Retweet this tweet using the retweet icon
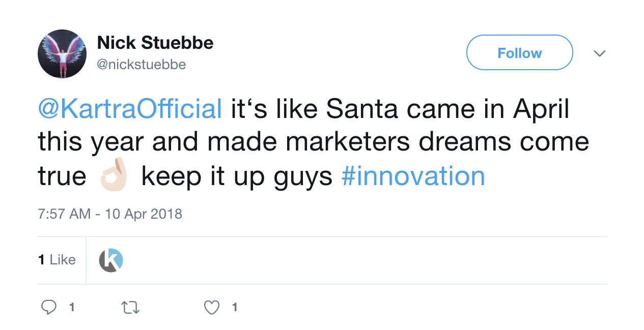 click(x=131, y=307)
